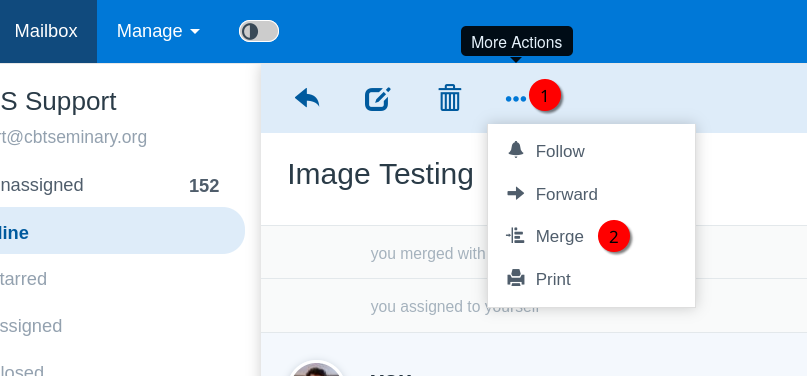
Task: Toggle the dark mode switch
Action: click(x=259, y=31)
